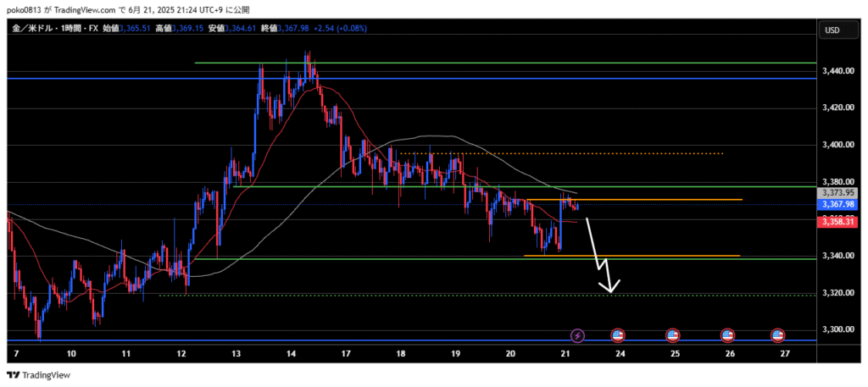Screen dimensions: 868x387
Task: Click the 金/米ドル symbol title
Action: pyautogui.click(x=33, y=29)
